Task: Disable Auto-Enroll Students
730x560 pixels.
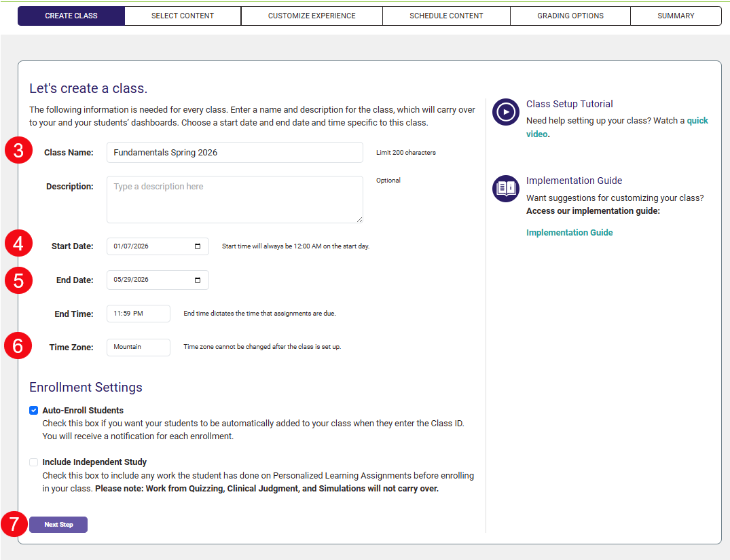Action: click(33, 410)
